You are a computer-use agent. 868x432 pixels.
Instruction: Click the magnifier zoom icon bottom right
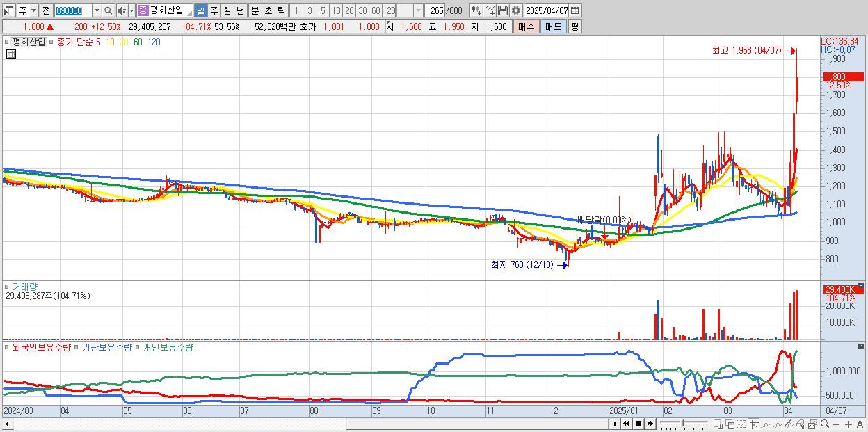coord(825,424)
